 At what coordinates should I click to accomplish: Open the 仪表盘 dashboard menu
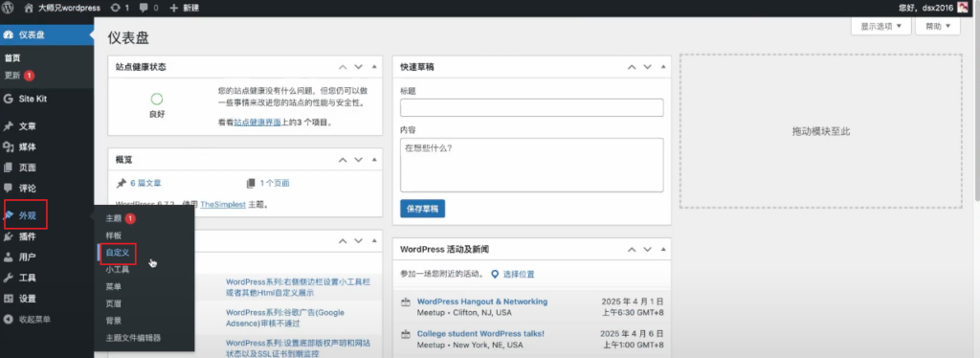pyautogui.click(x=47, y=35)
